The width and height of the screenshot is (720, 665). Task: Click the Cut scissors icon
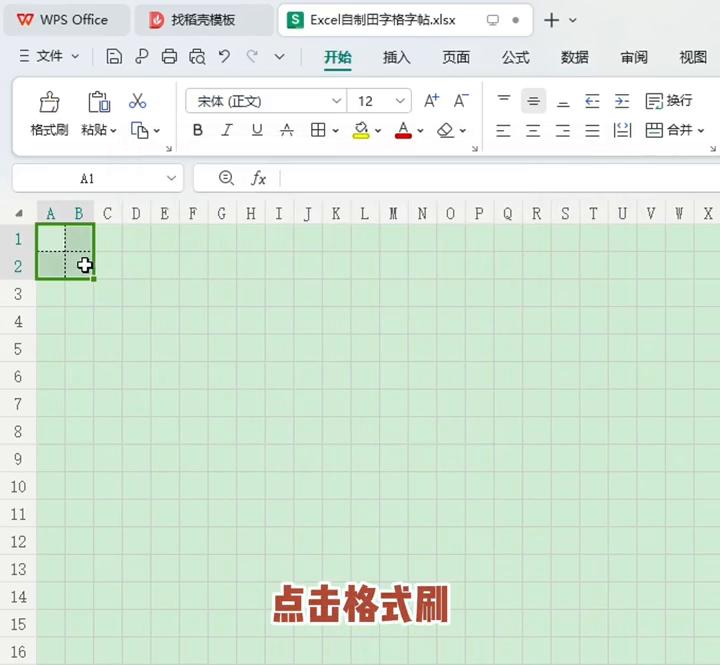(x=137, y=101)
